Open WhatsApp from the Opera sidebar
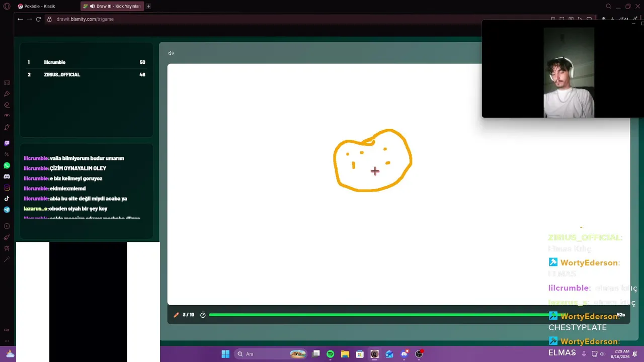 click(7, 165)
